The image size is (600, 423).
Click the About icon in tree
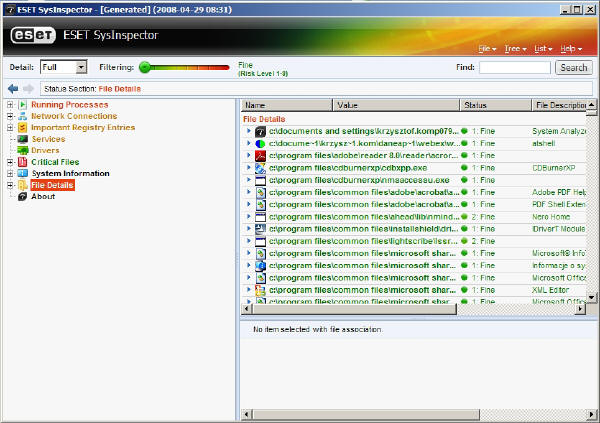(23, 196)
